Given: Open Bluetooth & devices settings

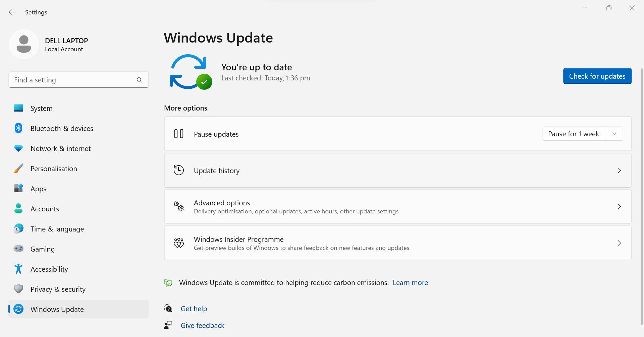Looking at the screenshot, I should pyautogui.click(x=78, y=128).
